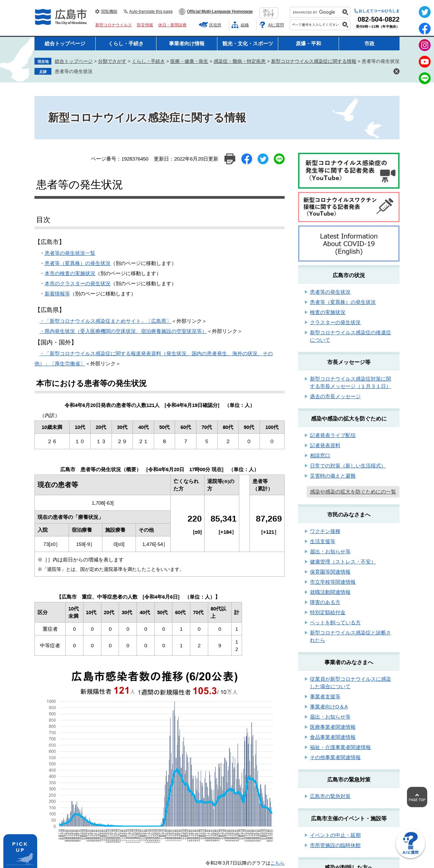Click the Facebook icon in the floating sidebar
434x868 pixels.
pos(425,29)
